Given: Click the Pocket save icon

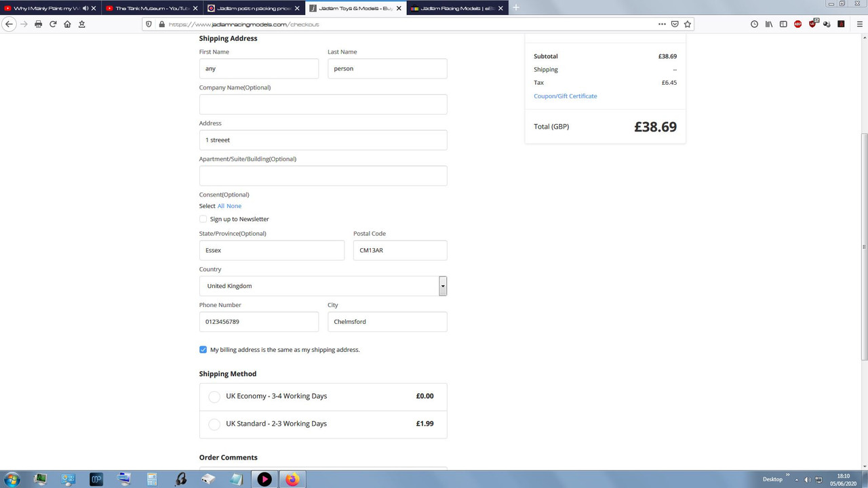Looking at the screenshot, I should [x=675, y=24].
